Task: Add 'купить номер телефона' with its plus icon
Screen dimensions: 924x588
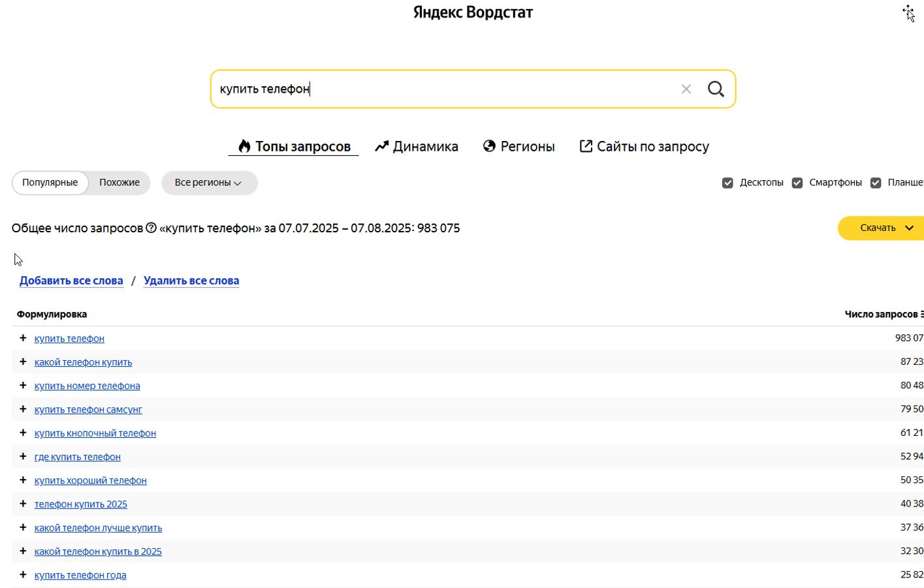Action: coord(23,385)
